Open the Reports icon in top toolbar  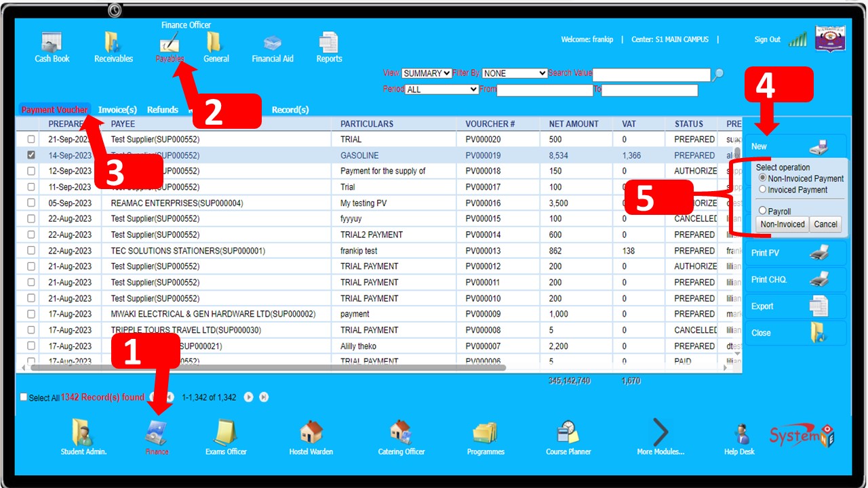(x=329, y=45)
